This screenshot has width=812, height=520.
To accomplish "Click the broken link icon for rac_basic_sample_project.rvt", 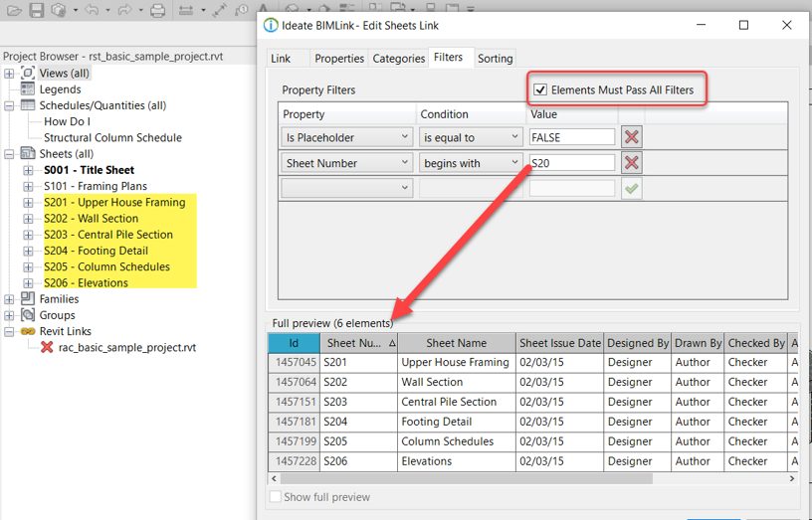I will coord(47,347).
